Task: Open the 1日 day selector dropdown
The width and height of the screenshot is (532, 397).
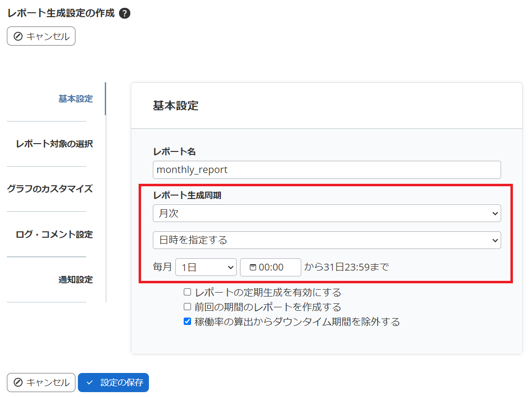Action: (x=206, y=267)
